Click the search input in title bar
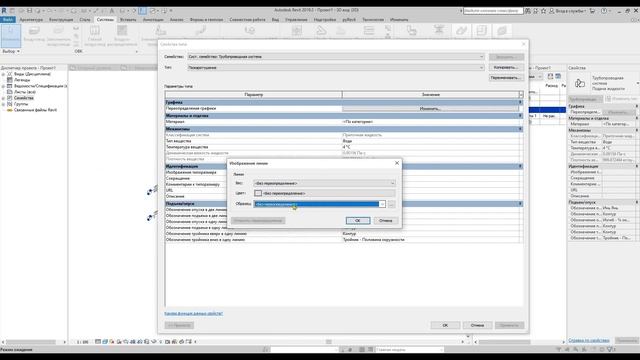 [493, 11]
